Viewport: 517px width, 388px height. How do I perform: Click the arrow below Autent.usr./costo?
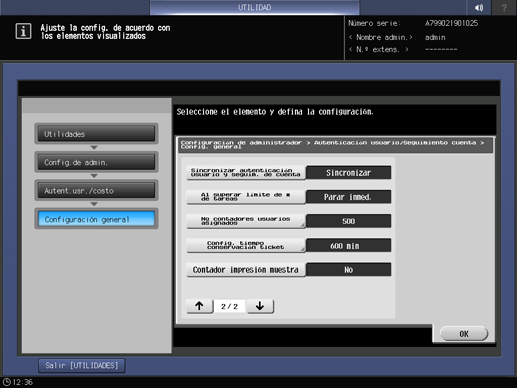pos(94,204)
